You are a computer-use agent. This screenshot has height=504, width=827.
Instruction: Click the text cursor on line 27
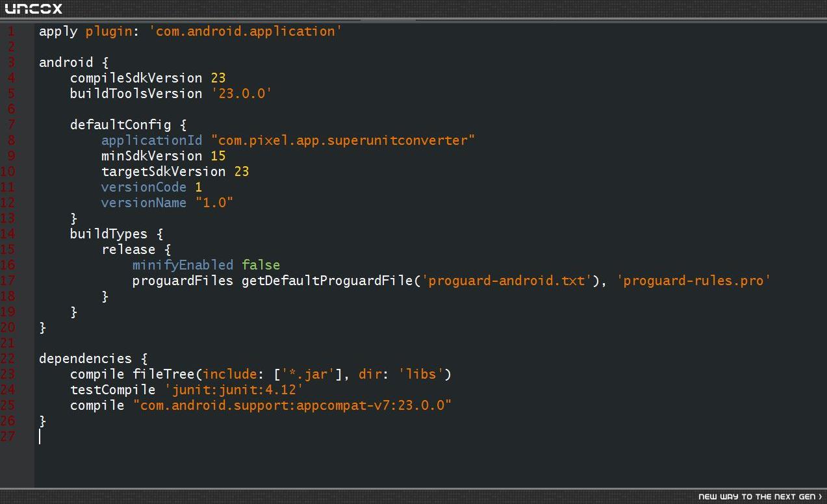[40, 436]
